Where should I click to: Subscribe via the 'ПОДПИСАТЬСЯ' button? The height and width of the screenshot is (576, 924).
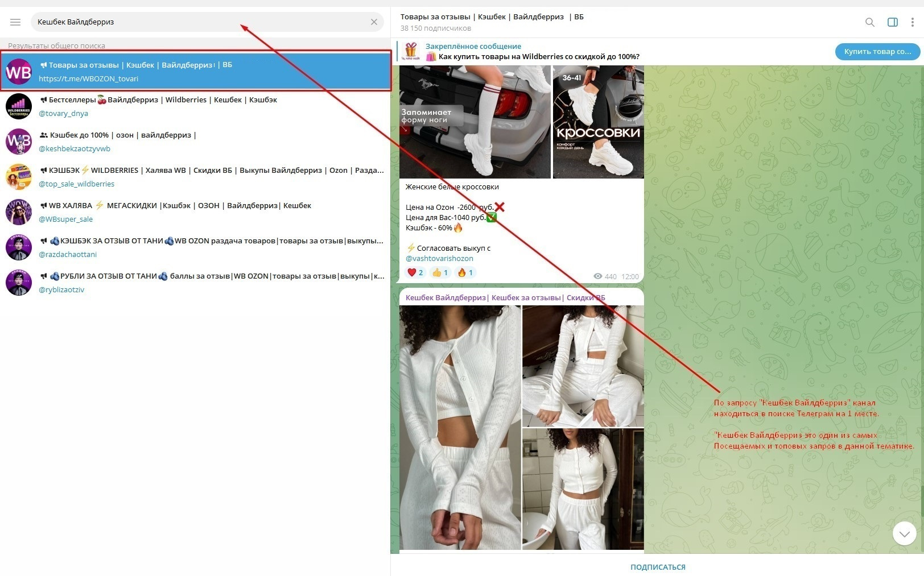coord(658,567)
